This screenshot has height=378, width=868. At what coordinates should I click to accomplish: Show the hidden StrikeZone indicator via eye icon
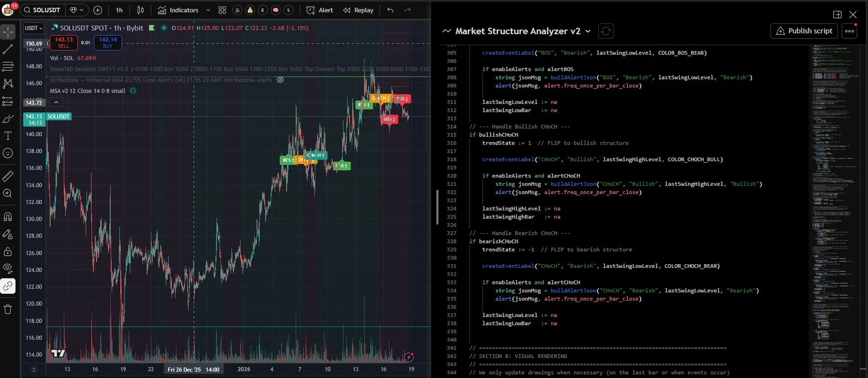[x=280, y=80]
